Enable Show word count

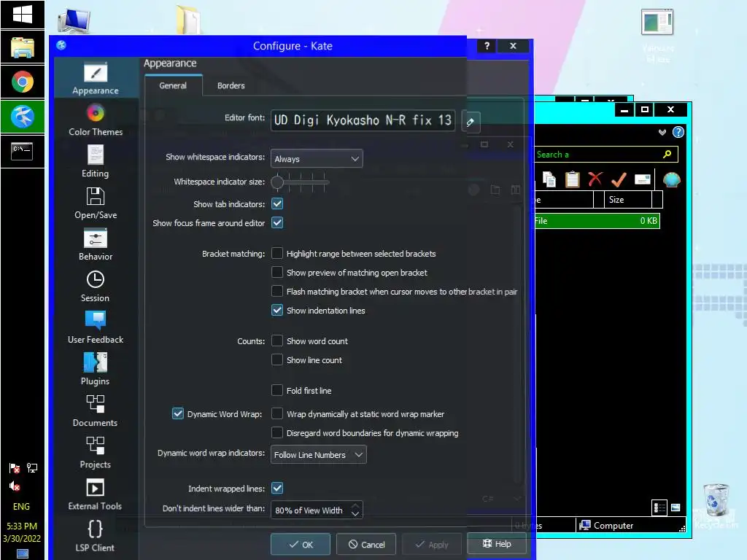click(x=276, y=341)
